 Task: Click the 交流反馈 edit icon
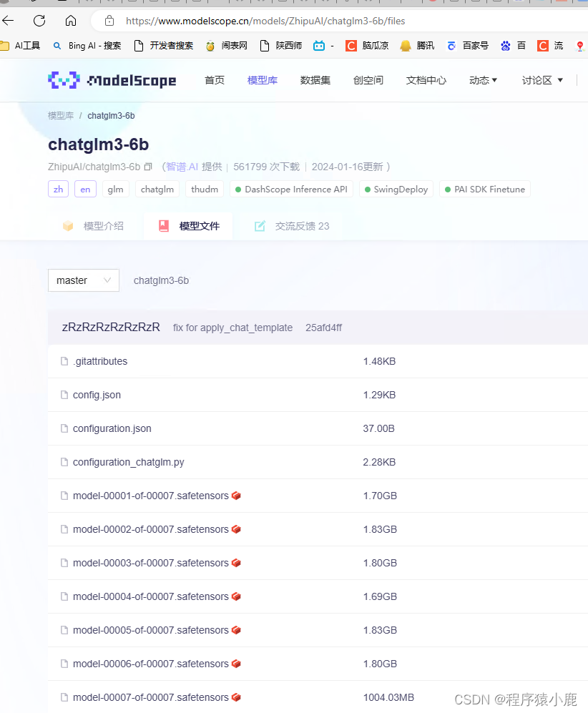(x=260, y=226)
